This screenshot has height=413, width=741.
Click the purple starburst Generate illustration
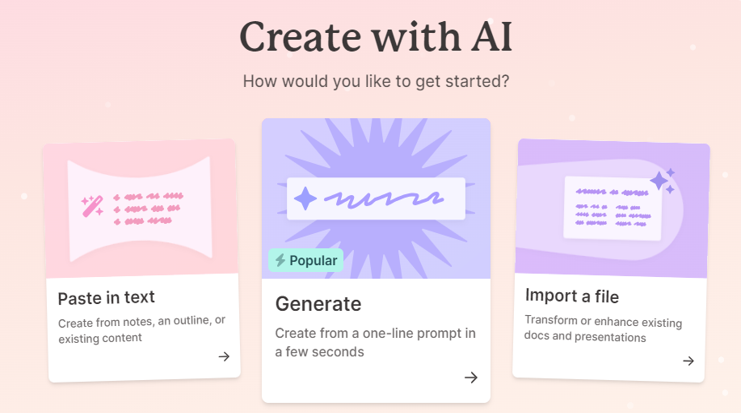click(x=376, y=198)
